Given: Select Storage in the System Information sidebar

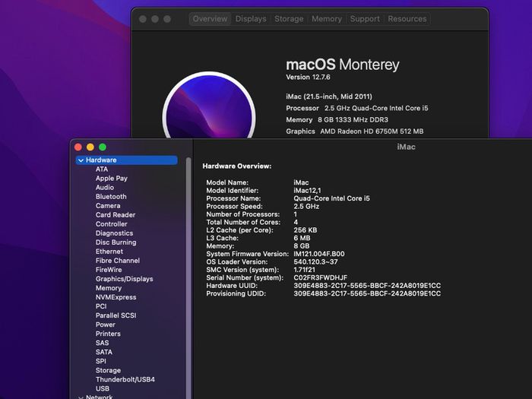Looking at the screenshot, I should pos(108,371).
